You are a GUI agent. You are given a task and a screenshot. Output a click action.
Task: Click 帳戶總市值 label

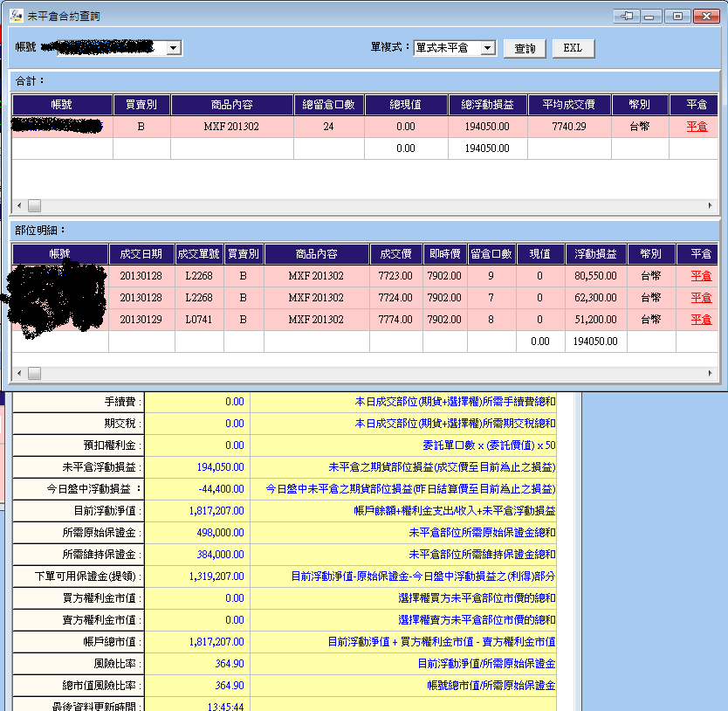click(112, 642)
